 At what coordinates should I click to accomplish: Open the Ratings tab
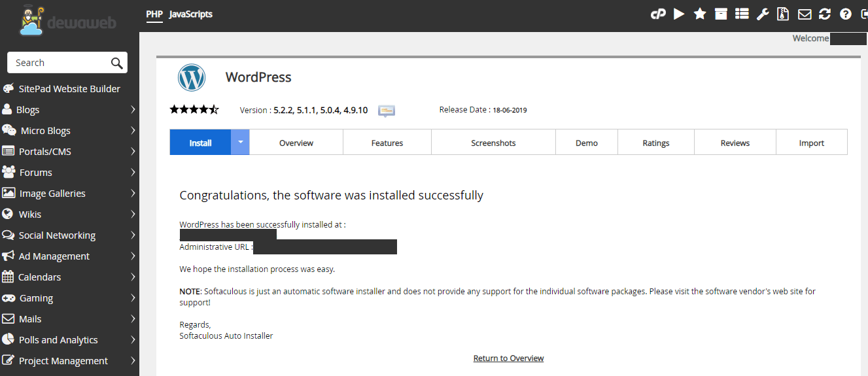(656, 143)
